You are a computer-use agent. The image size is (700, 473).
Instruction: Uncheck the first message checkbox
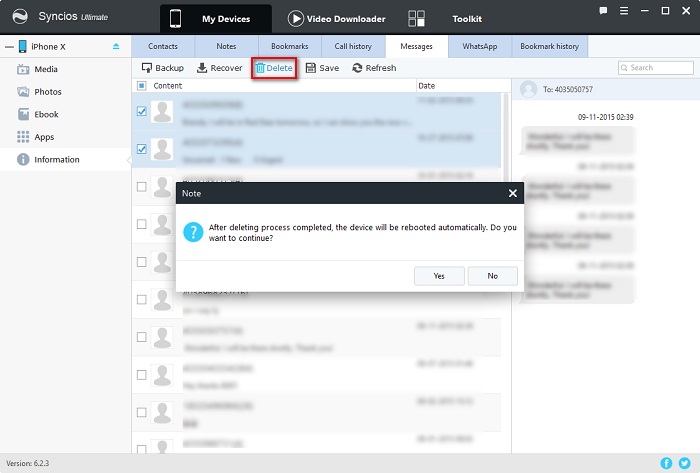click(x=142, y=111)
